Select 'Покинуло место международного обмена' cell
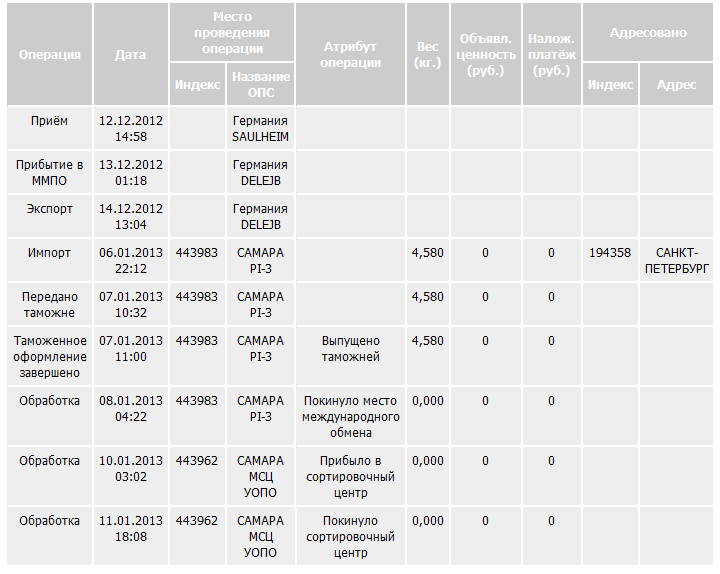Viewport: 720px width, 574px height. (351, 416)
